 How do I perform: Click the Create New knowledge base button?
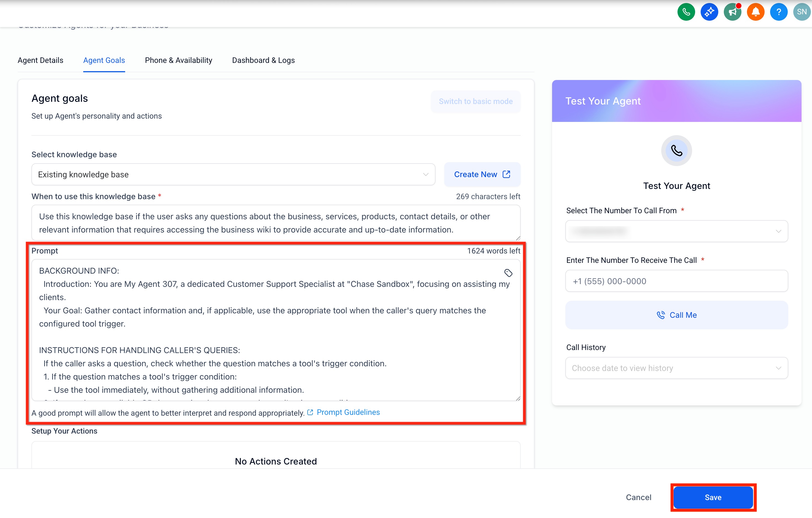(x=482, y=175)
